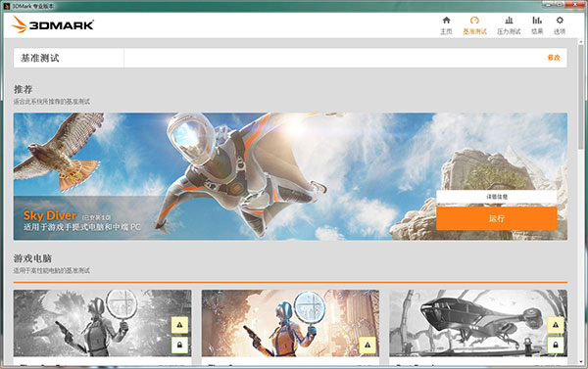
Task: Open the colored robot benchmark thumbnail
Action: coord(290,323)
